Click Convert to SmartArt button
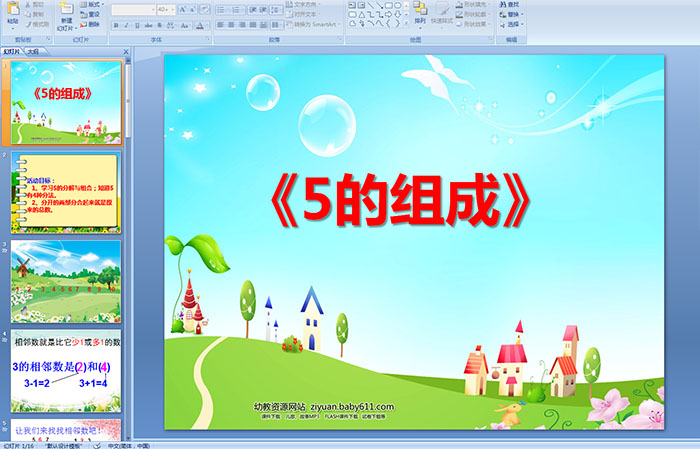The width and height of the screenshot is (700, 449). coord(312,24)
